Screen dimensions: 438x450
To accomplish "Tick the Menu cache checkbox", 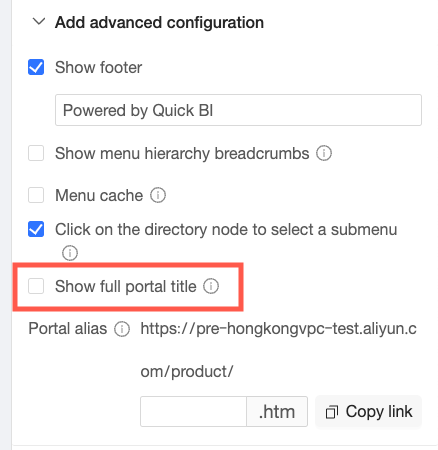I will click(36, 195).
